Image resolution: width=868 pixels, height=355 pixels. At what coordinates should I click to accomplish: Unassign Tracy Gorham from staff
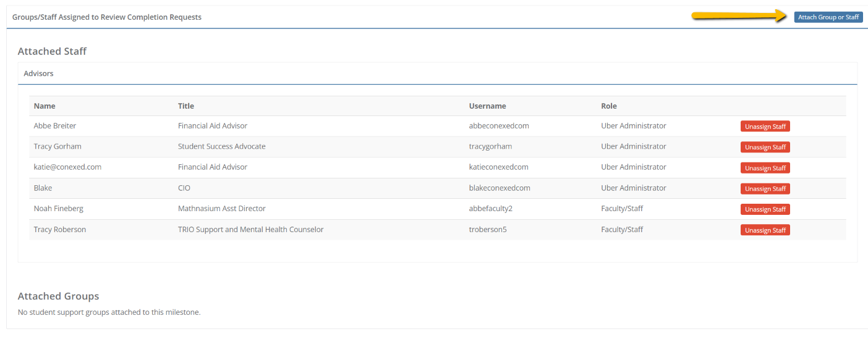(x=765, y=147)
